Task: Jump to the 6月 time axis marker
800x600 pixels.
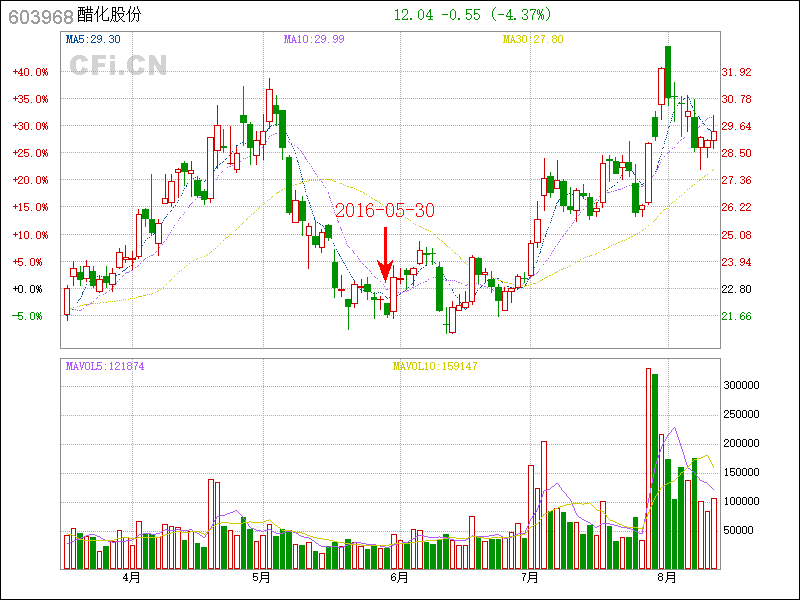Action: click(x=398, y=578)
